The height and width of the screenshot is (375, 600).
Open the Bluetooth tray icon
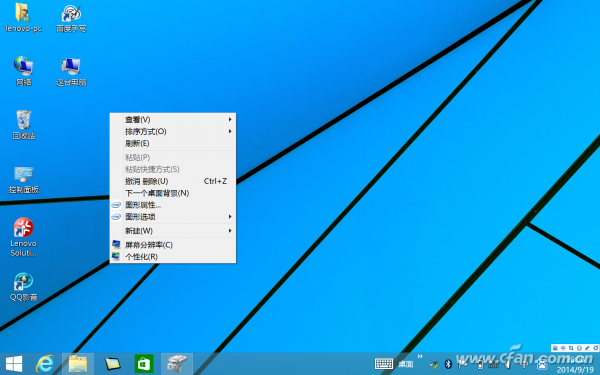tap(448, 364)
